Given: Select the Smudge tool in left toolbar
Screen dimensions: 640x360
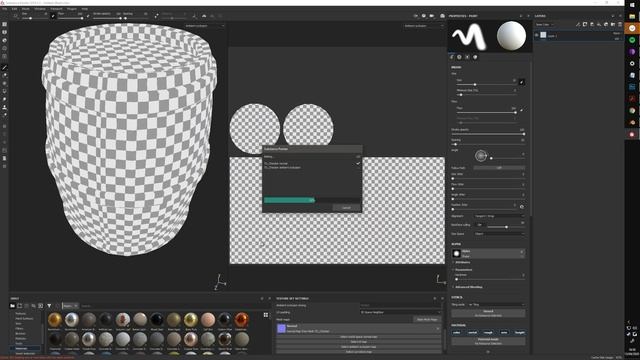Looking at the screenshot, I should [4, 99].
